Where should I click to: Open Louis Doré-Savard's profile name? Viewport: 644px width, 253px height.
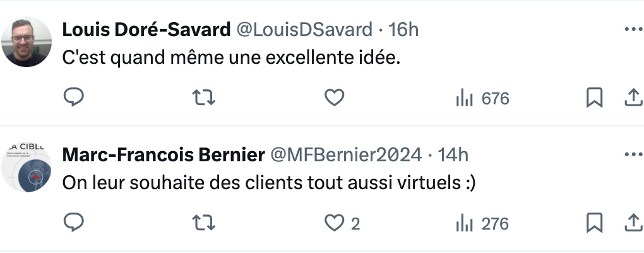(x=146, y=30)
